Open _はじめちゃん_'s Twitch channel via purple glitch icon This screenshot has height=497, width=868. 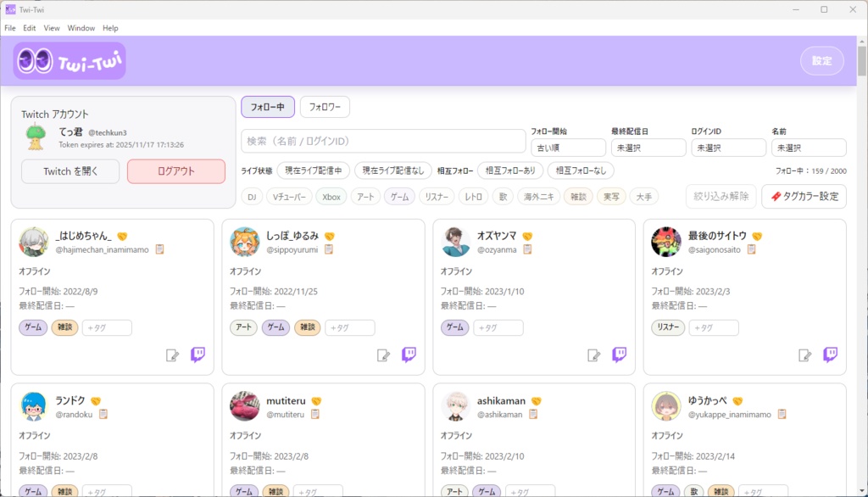click(197, 355)
